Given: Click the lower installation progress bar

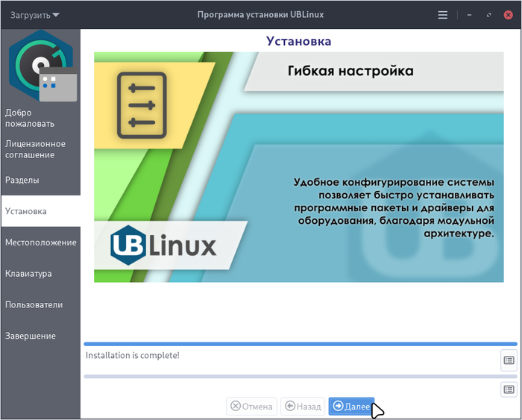Looking at the screenshot, I should click(301, 377).
